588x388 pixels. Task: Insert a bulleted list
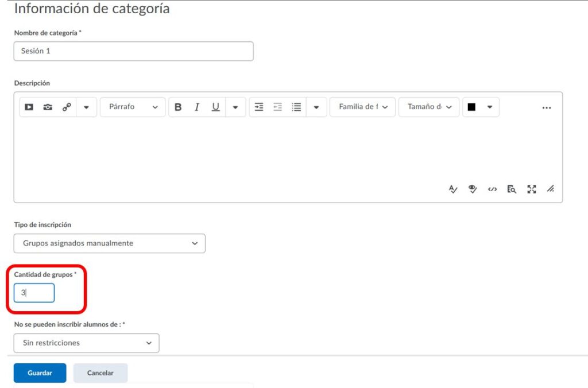point(296,107)
